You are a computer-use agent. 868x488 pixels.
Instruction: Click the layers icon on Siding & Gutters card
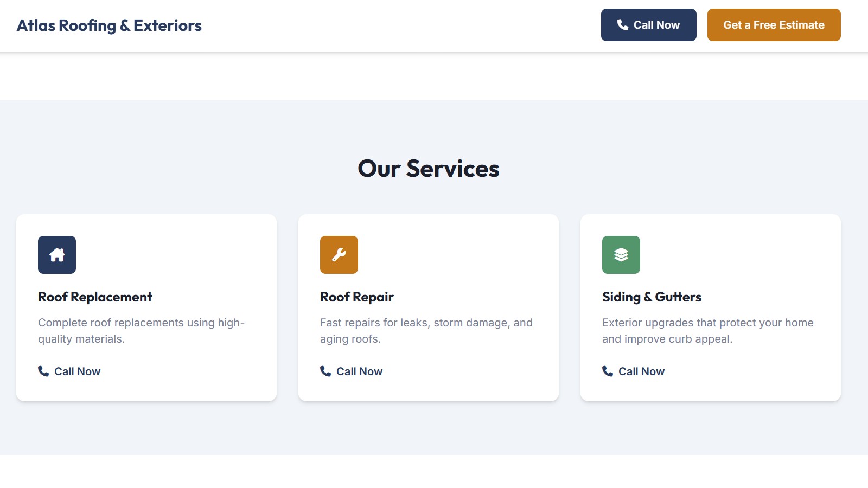pos(621,254)
